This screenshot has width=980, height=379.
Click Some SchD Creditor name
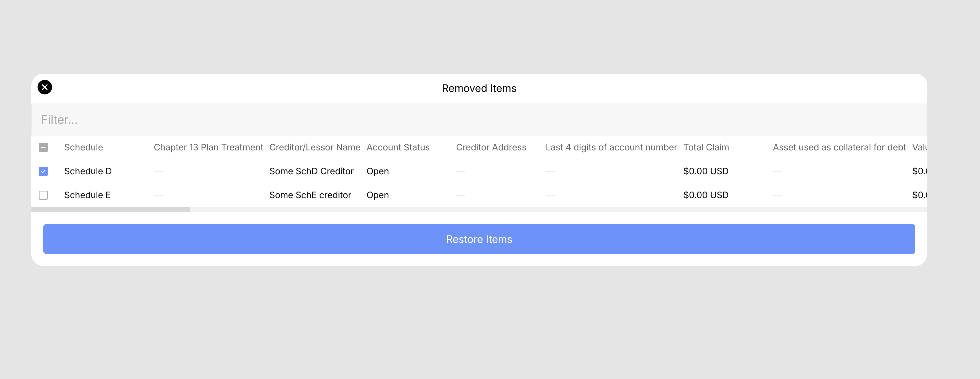[x=311, y=171]
